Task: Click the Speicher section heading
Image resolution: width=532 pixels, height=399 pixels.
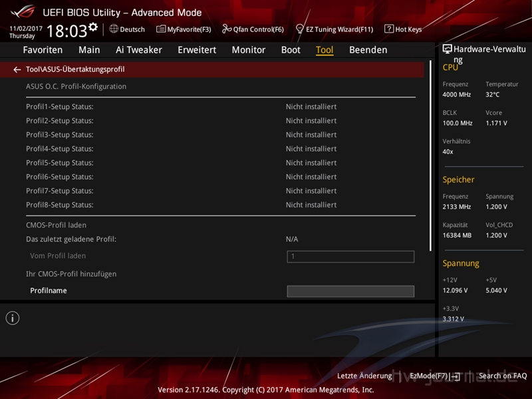Action: pos(458,180)
